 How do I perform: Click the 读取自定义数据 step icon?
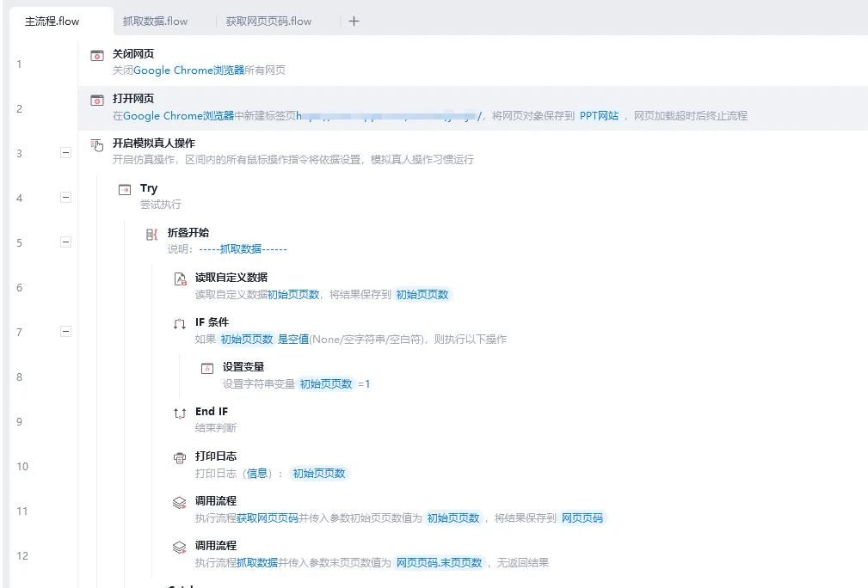point(178,280)
